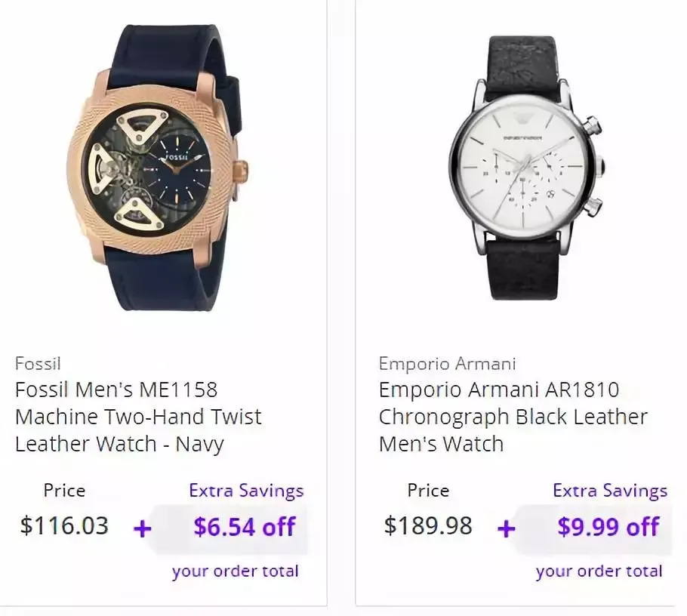Open Emporio Armani AR1810 Chronograph watch title
Viewport: 687px width, 616px height.
coord(513,417)
